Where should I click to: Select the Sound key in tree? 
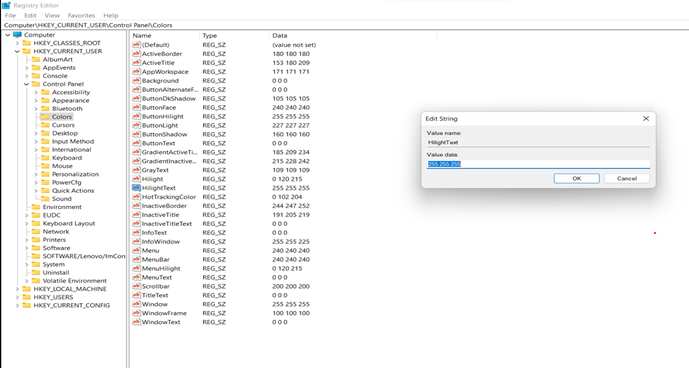pos(62,199)
